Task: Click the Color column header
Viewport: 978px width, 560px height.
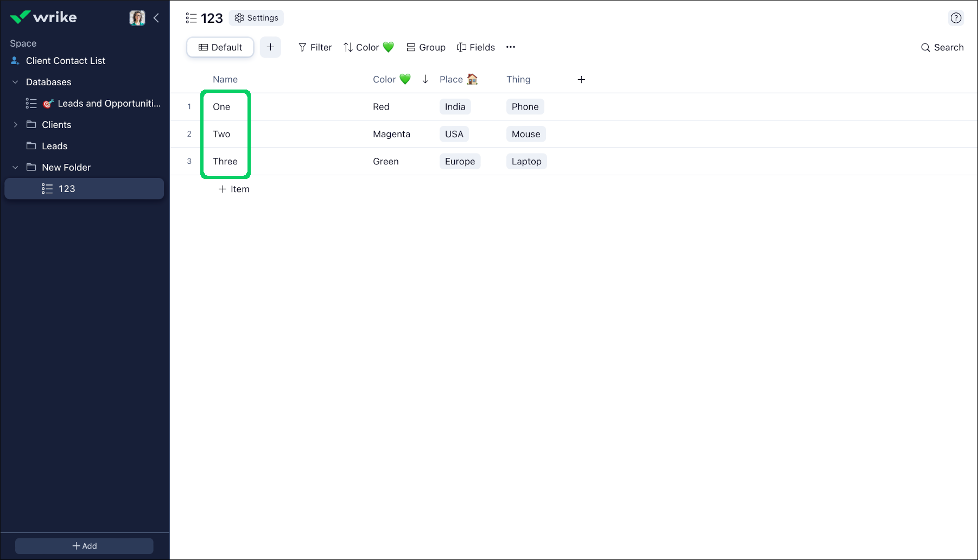Action: click(x=391, y=79)
